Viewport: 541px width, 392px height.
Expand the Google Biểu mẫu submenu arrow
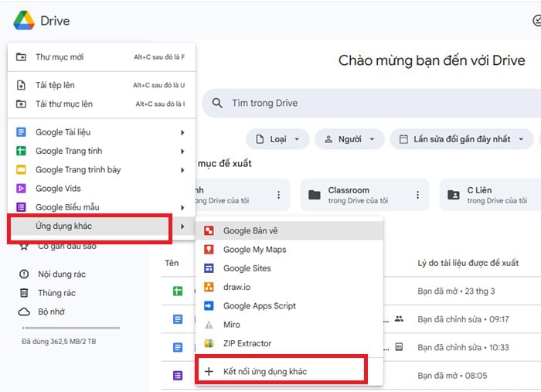(x=182, y=207)
